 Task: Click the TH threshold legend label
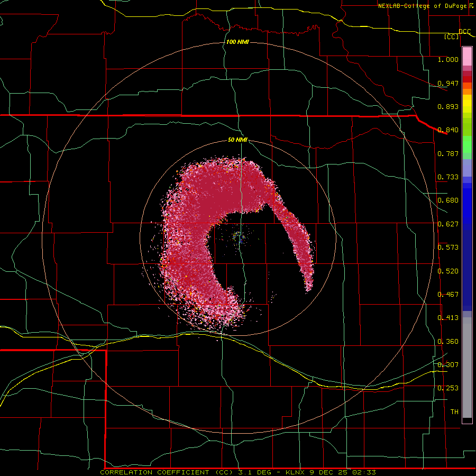coord(454,411)
